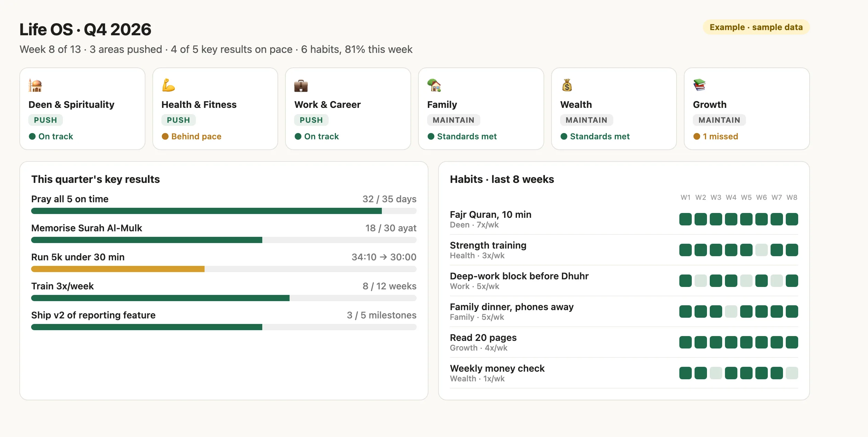Click the 'Growth · 4x/wk' subtitle
This screenshot has height=437, width=868.
tap(479, 348)
